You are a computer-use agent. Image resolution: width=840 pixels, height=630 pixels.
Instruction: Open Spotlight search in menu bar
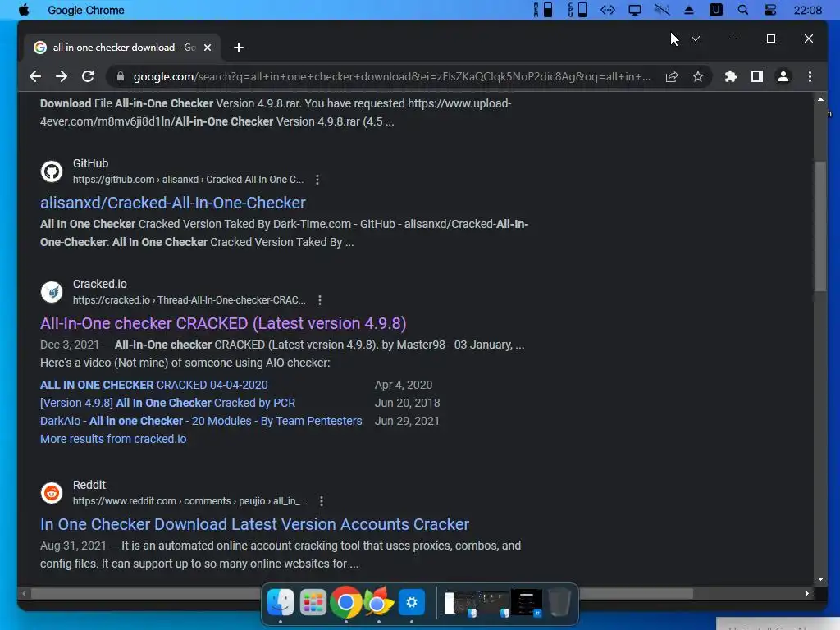(x=743, y=10)
